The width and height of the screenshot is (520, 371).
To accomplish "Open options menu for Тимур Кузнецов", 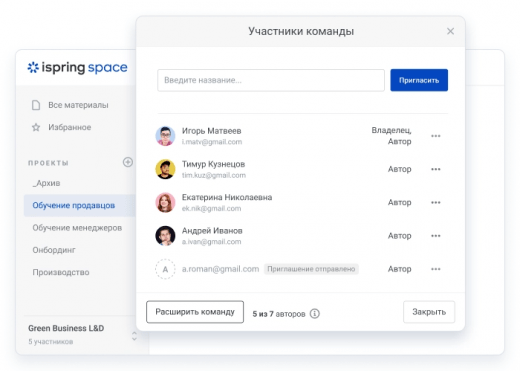I will coord(436,169).
